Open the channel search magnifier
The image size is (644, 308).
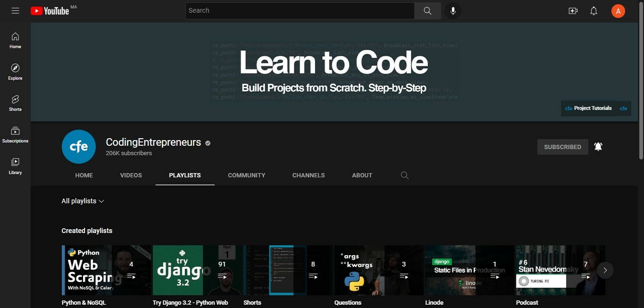coord(404,175)
